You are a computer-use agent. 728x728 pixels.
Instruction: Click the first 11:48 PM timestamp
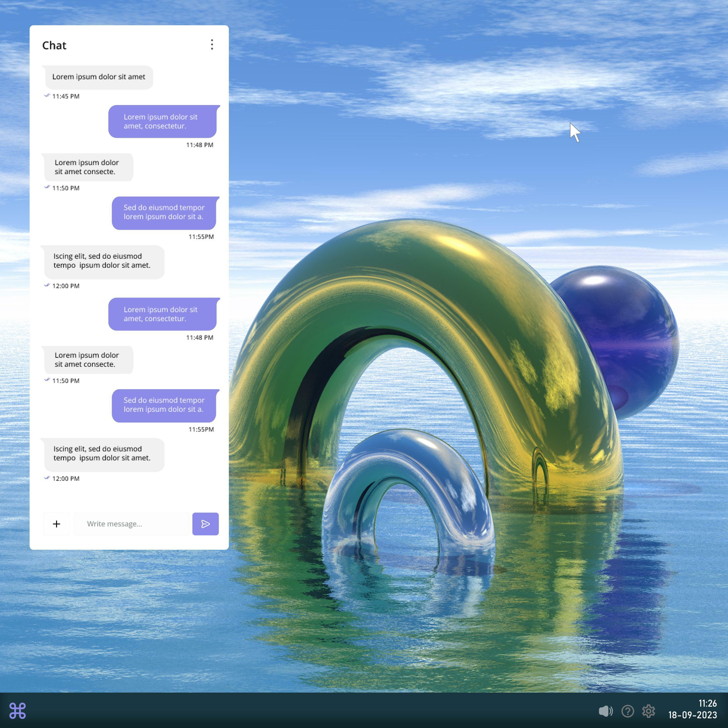pyautogui.click(x=200, y=145)
